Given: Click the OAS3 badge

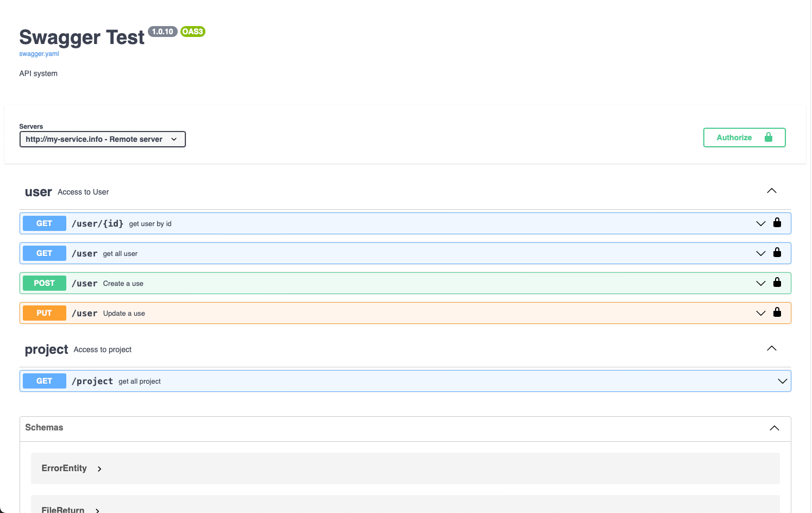Looking at the screenshot, I should click(x=192, y=32).
